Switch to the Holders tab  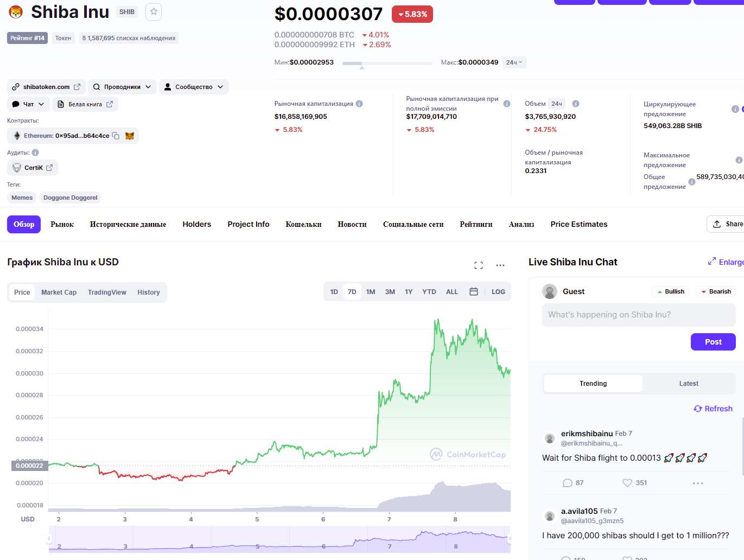[196, 224]
